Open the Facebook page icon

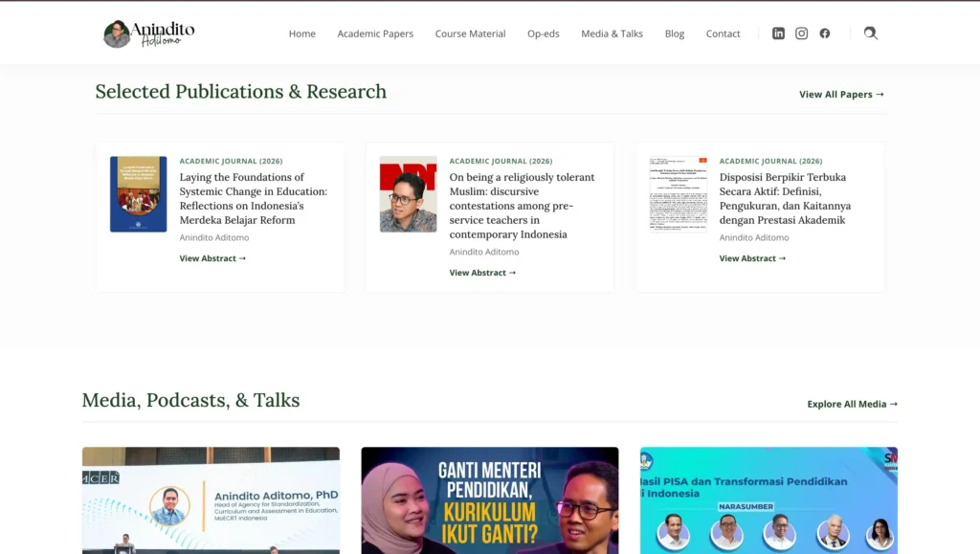[x=825, y=33]
